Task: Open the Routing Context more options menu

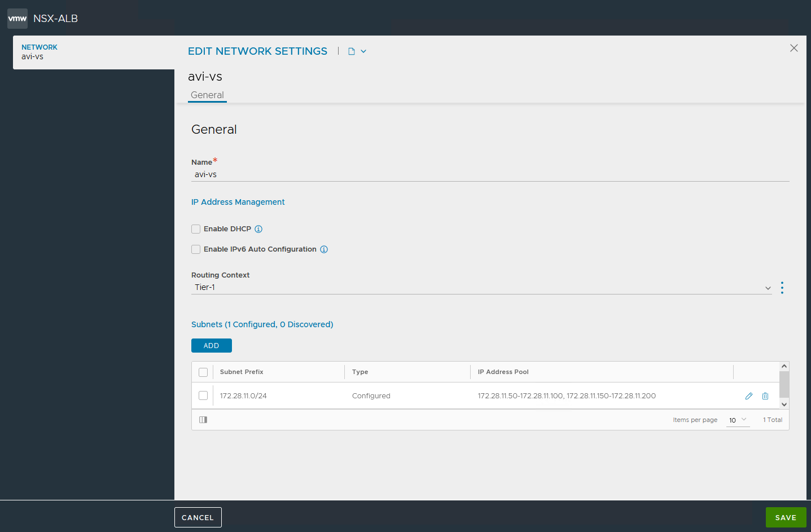Action: 782,288
